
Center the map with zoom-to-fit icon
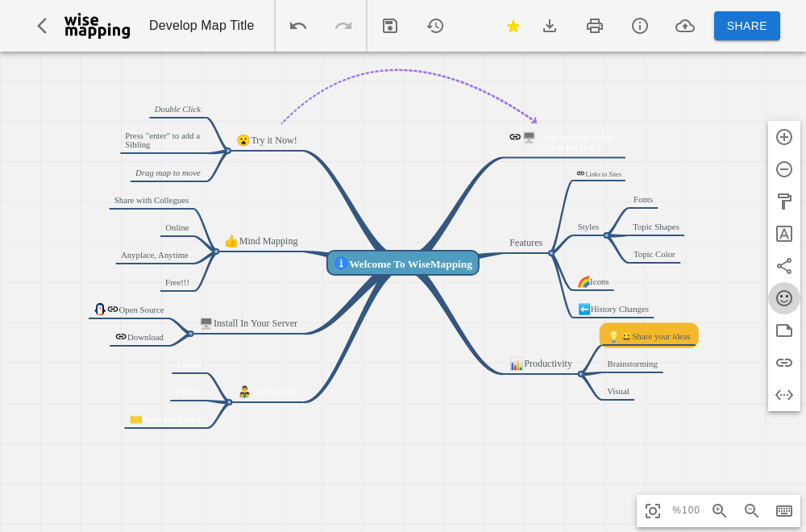point(653,510)
